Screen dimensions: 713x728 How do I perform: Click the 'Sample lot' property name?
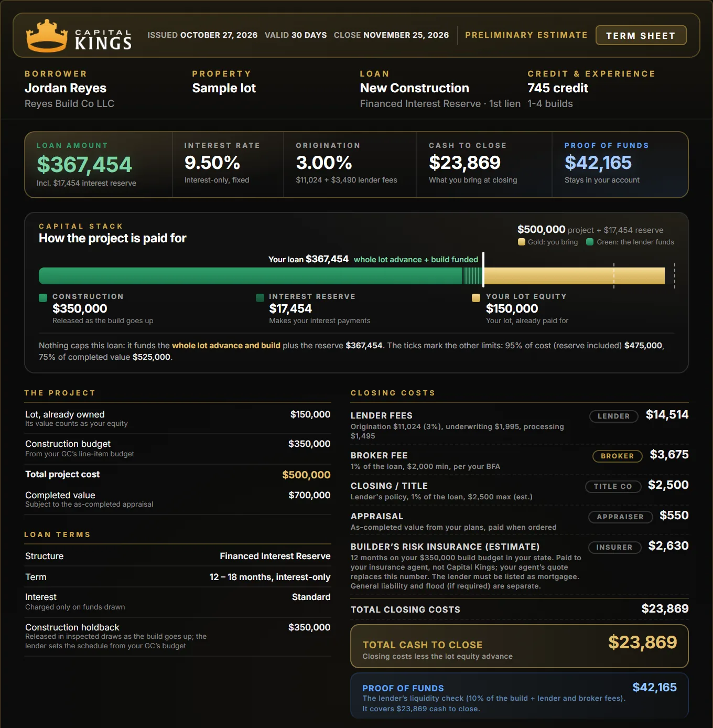pos(224,88)
